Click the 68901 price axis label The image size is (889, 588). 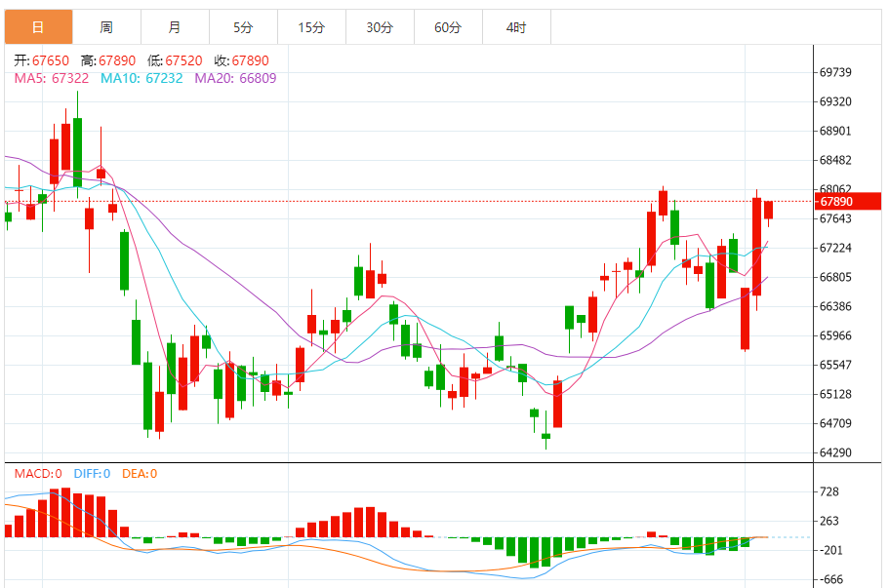[835, 131]
